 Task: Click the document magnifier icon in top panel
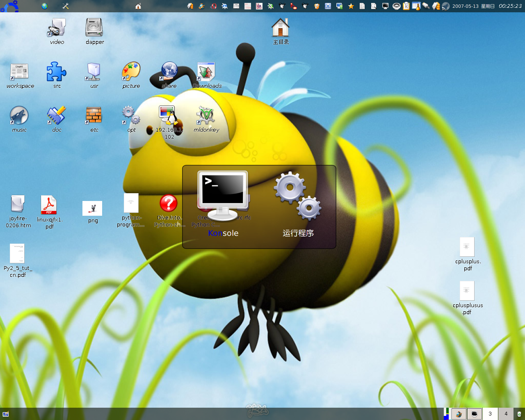point(374,6)
